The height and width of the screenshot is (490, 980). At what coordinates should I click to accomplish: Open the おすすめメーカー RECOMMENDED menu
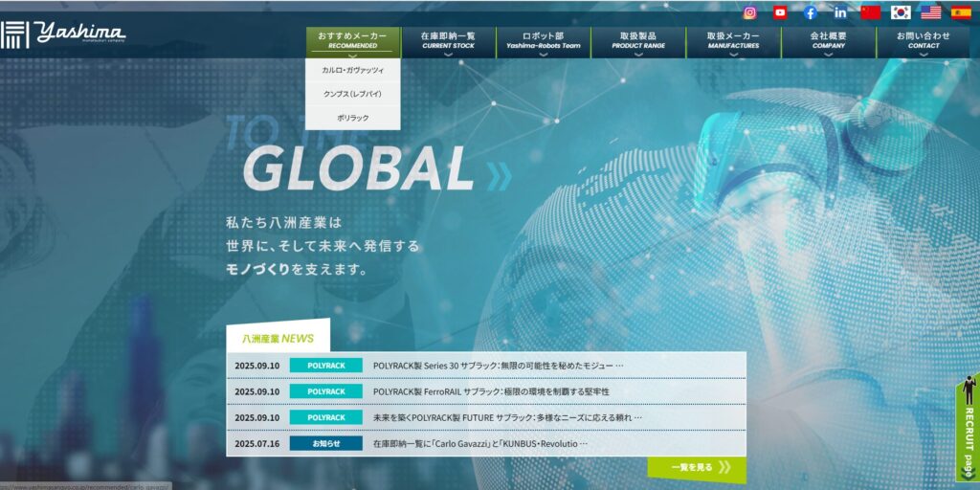(352, 42)
